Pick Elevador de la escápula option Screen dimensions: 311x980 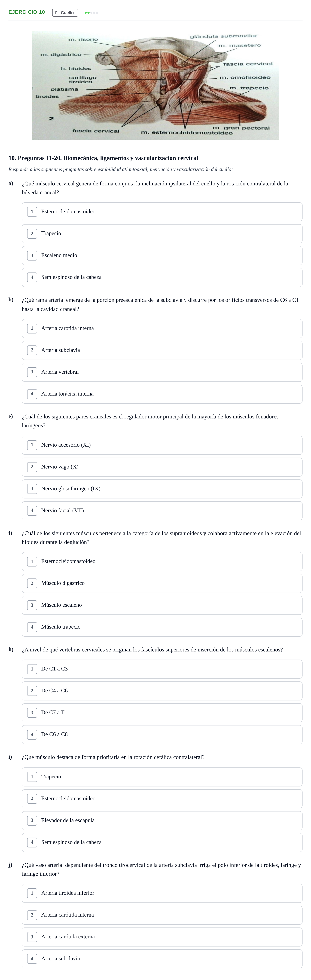pyautogui.click(x=162, y=821)
